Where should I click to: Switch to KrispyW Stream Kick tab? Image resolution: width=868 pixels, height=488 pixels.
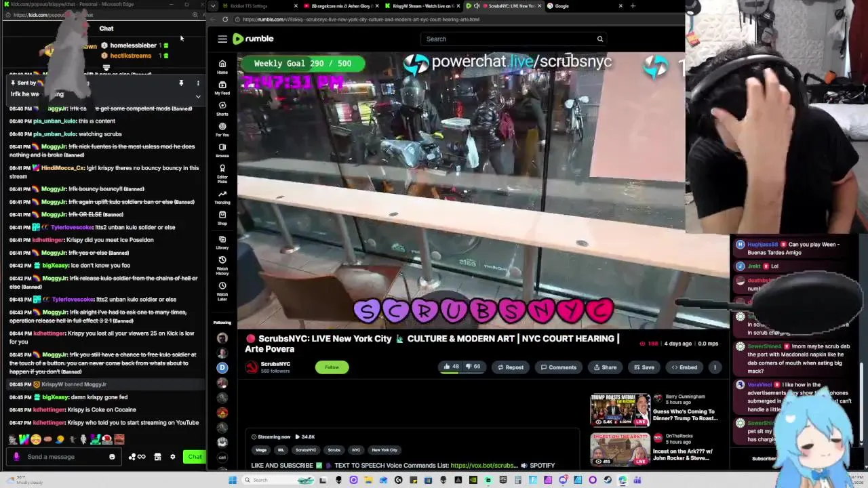click(422, 6)
